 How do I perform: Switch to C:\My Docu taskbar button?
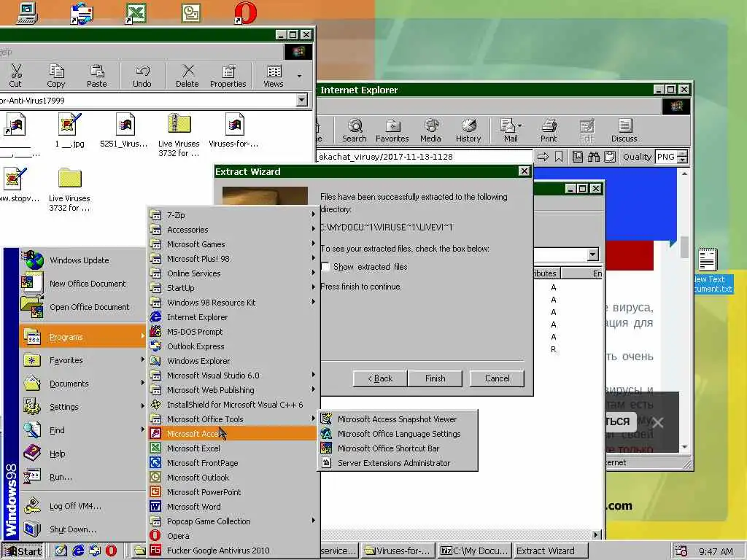click(x=474, y=551)
